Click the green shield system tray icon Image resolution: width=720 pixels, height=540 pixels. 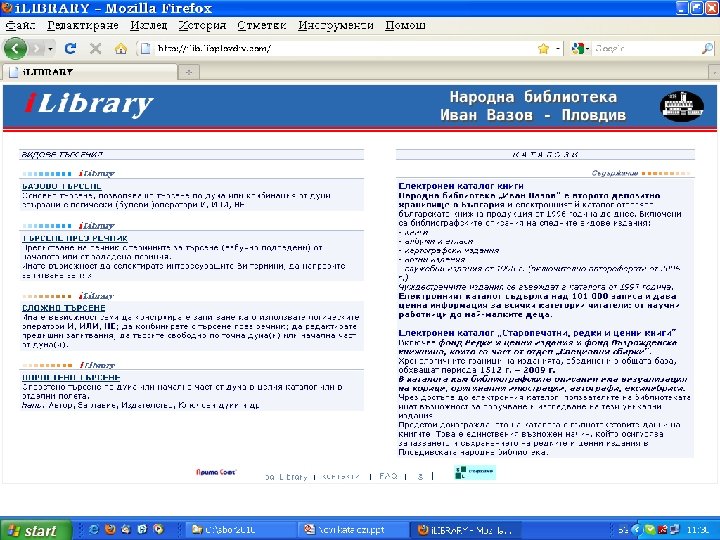click(650, 530)
